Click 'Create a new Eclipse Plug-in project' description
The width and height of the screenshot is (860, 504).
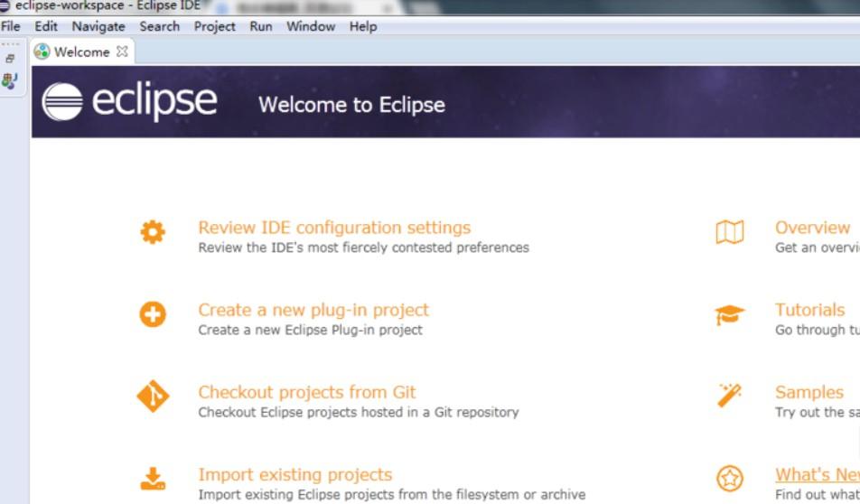[311, 331]
